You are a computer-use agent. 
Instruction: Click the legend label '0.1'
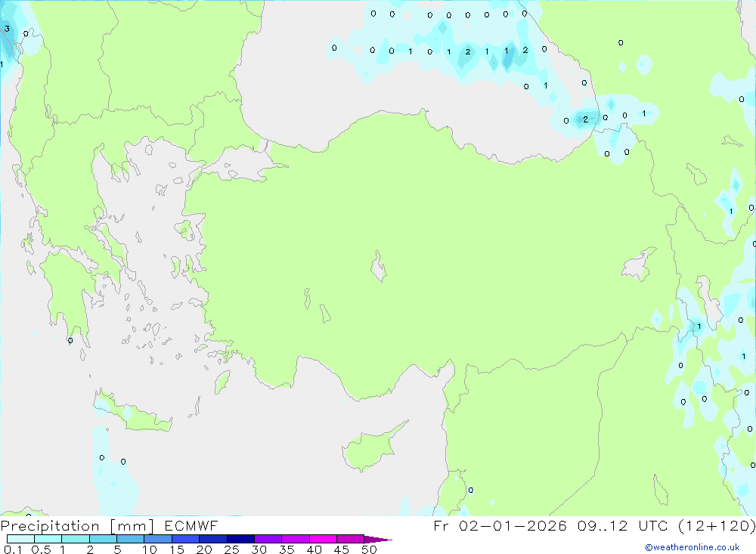pos(13,549)
